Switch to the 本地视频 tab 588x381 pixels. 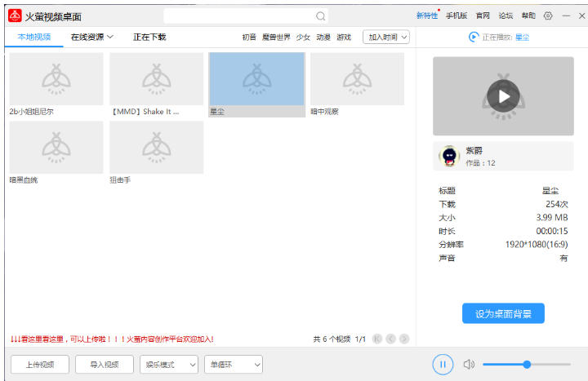pos(34,37)
